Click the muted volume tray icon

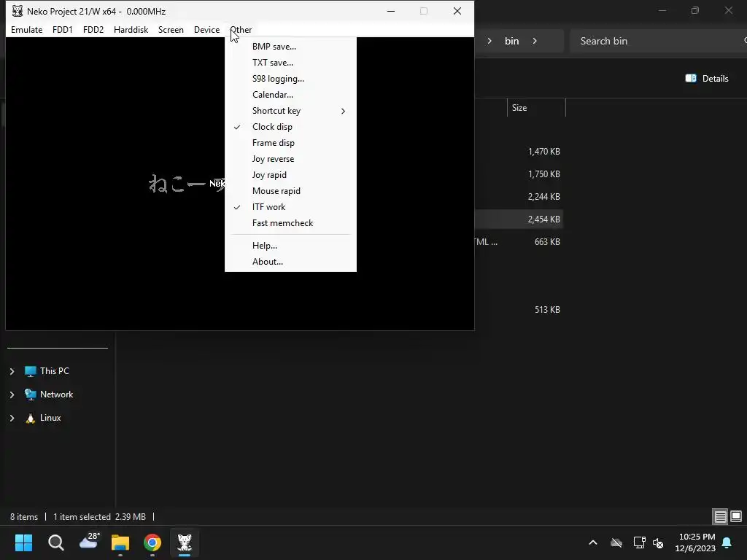click(659, 542)
